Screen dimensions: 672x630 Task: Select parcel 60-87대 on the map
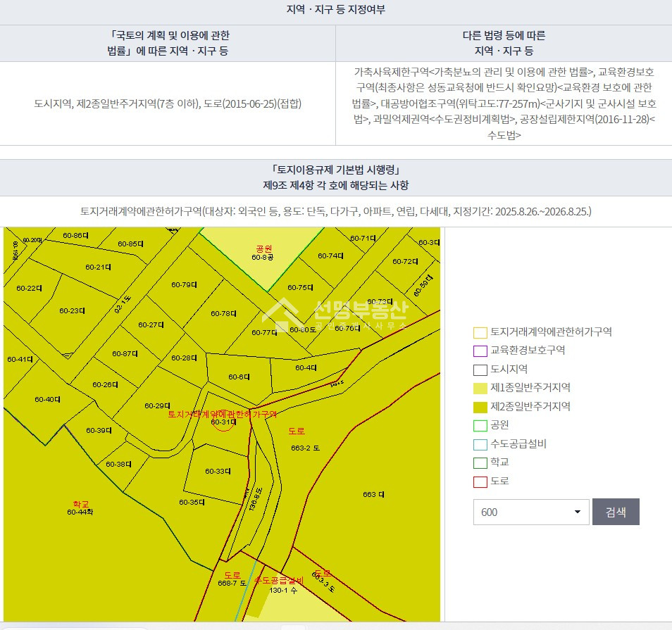click(x=125, y=353)
